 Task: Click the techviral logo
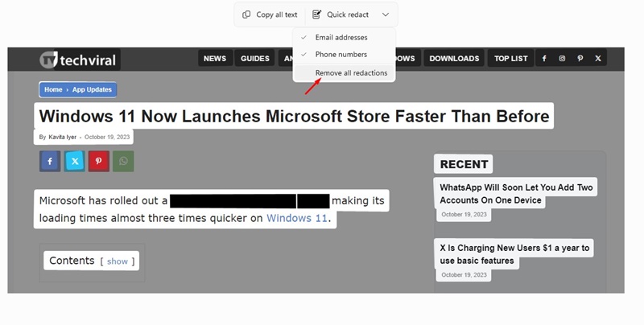pyautogui.click(x=78, y=60)
